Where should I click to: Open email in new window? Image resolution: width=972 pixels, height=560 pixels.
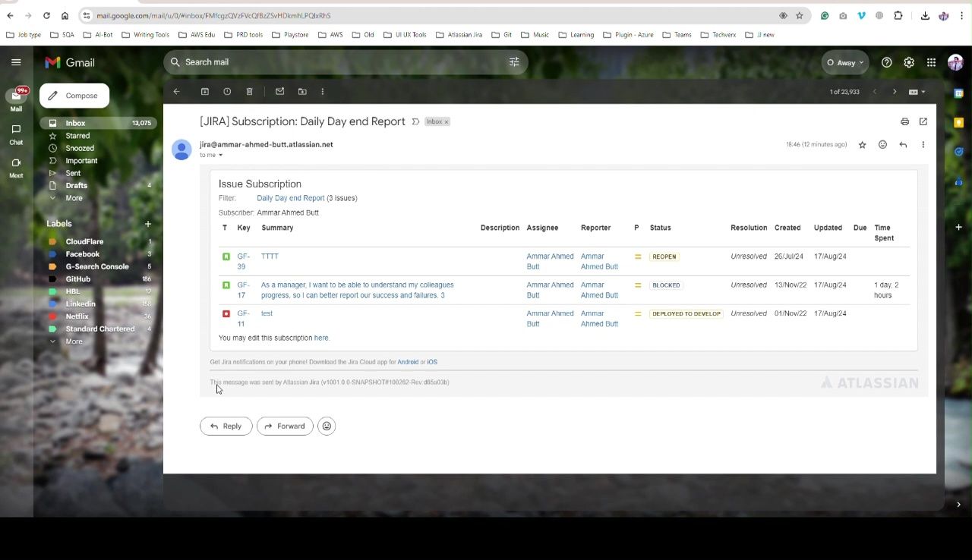click(x=923, y=121)
